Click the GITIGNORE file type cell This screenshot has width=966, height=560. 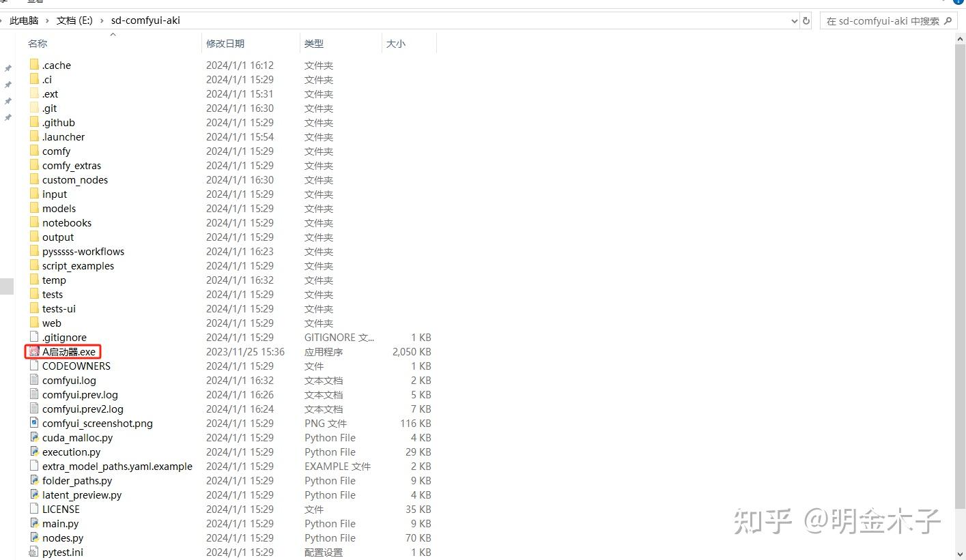(339, 337)
